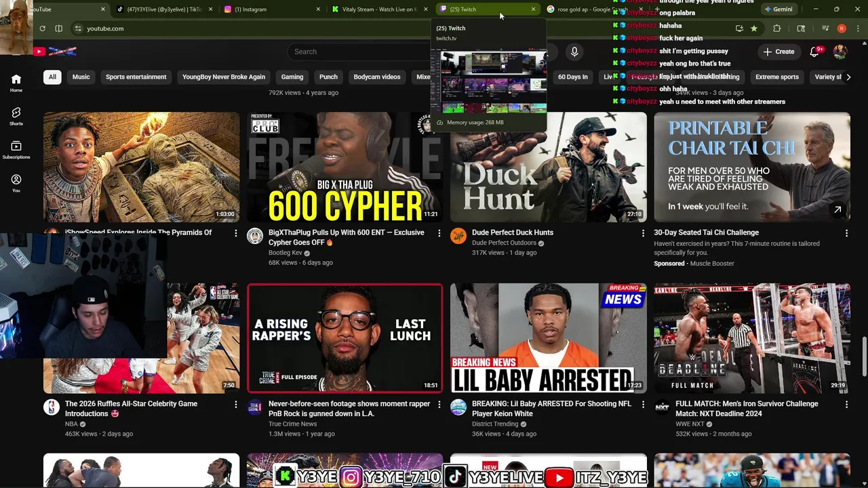The height and width of the screenshot is (488, 868).
Task: Select the Music filter chip
Action: pyautogui.click(x=81, y=77)
